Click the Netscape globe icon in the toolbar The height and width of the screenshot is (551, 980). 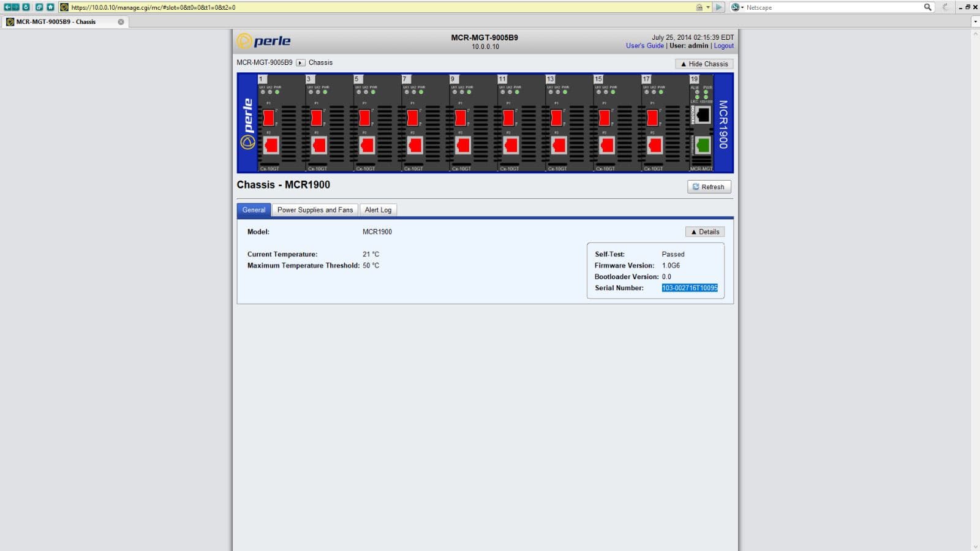click(735, 7)
